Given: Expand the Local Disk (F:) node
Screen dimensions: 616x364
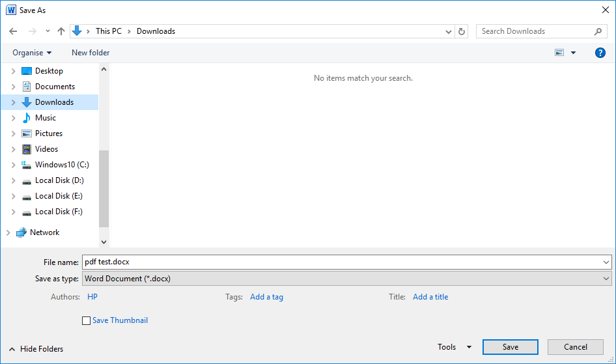Looking at the screenshot, I should tap(14, 212).
